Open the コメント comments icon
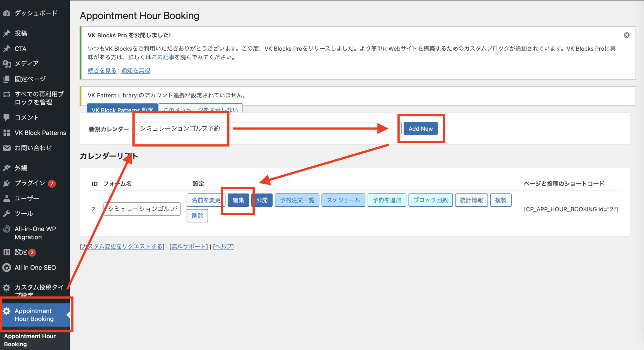Viewport: 644px width, 350px height. (7, 117)
